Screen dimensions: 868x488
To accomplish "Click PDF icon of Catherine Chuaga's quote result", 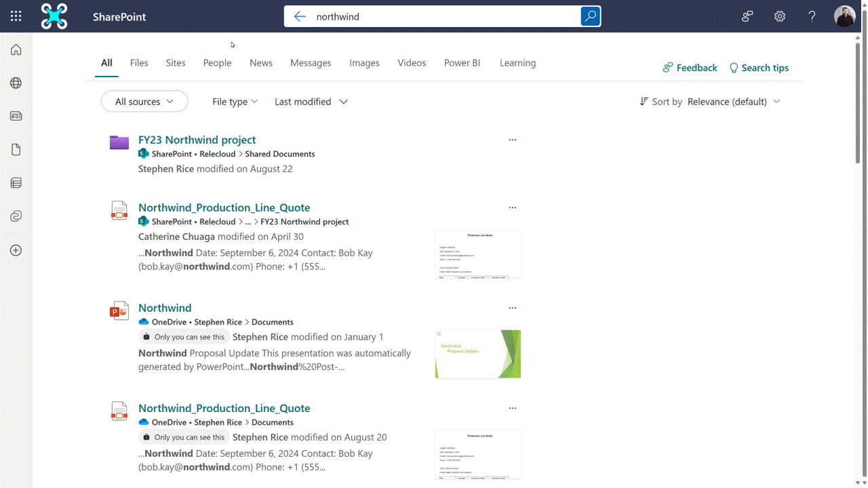I will pos(119,210).
